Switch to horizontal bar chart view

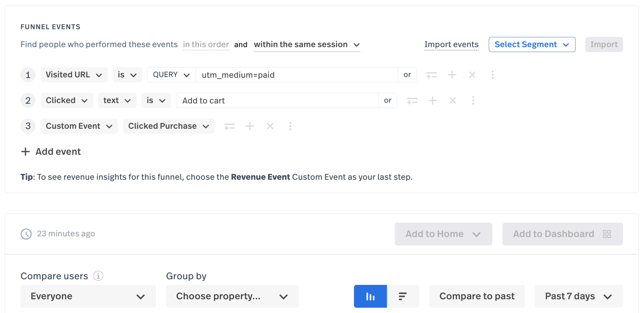click(403, 296)
